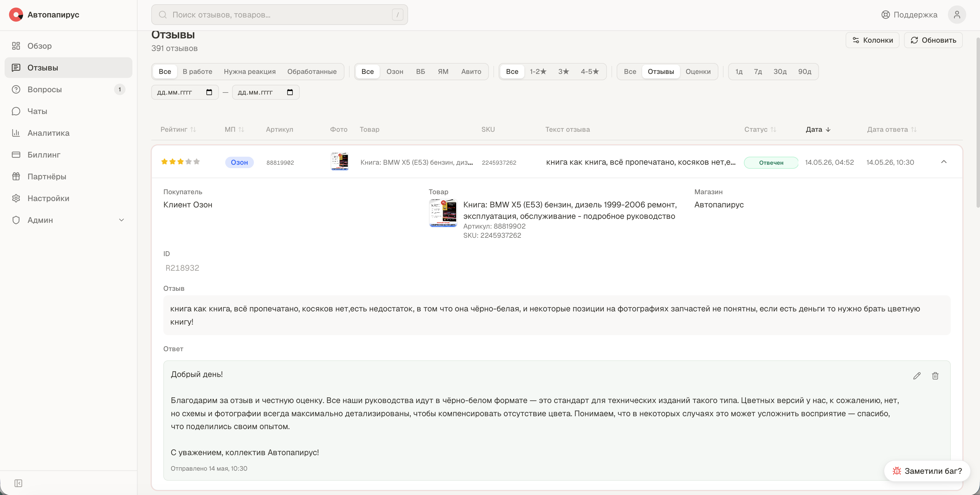Open the user profile avatar
This screenshot has height=495, width=980.
[957, 14]
